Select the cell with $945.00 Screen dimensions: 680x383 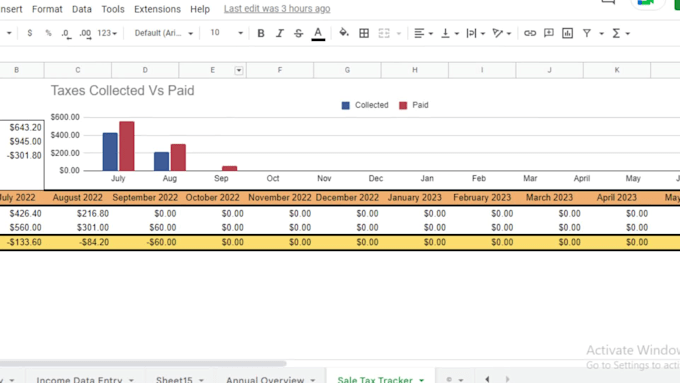[22, 141]
